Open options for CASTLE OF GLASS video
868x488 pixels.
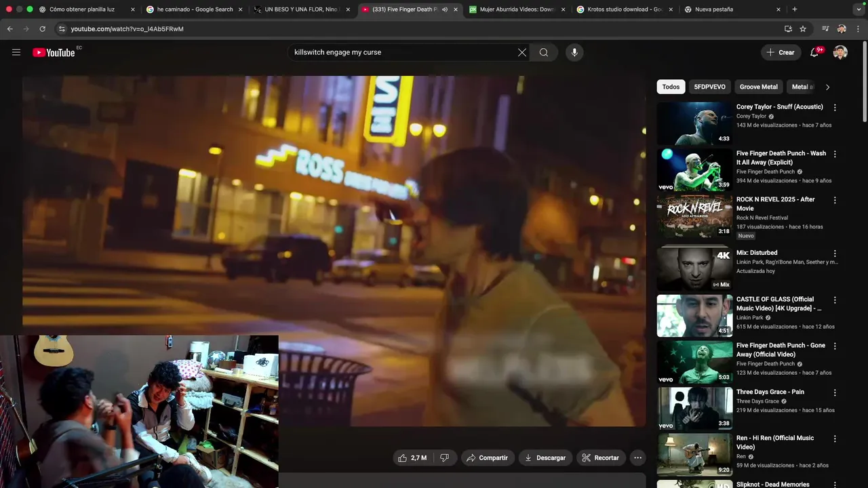(x=835, y=300)
